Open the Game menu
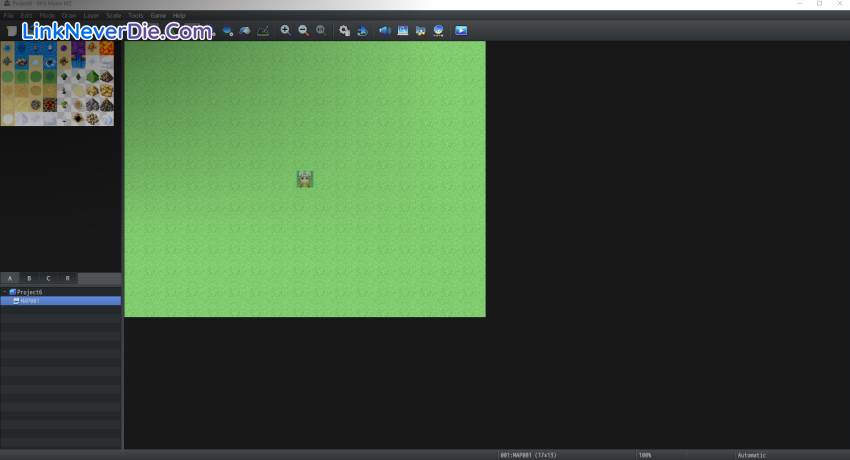Screen dimensions: 850x460 tap(158, 16)
